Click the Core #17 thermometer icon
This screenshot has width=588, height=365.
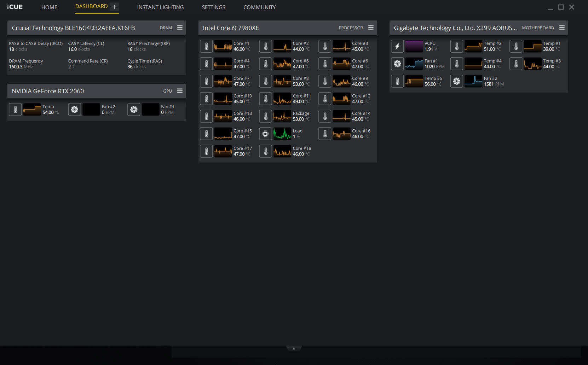[x=206, y=151]
